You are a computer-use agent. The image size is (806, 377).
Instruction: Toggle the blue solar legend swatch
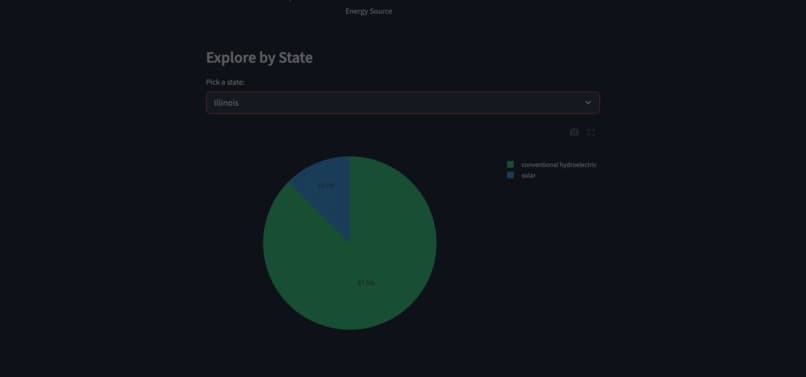pyautogui.click(x=510, y=175)
